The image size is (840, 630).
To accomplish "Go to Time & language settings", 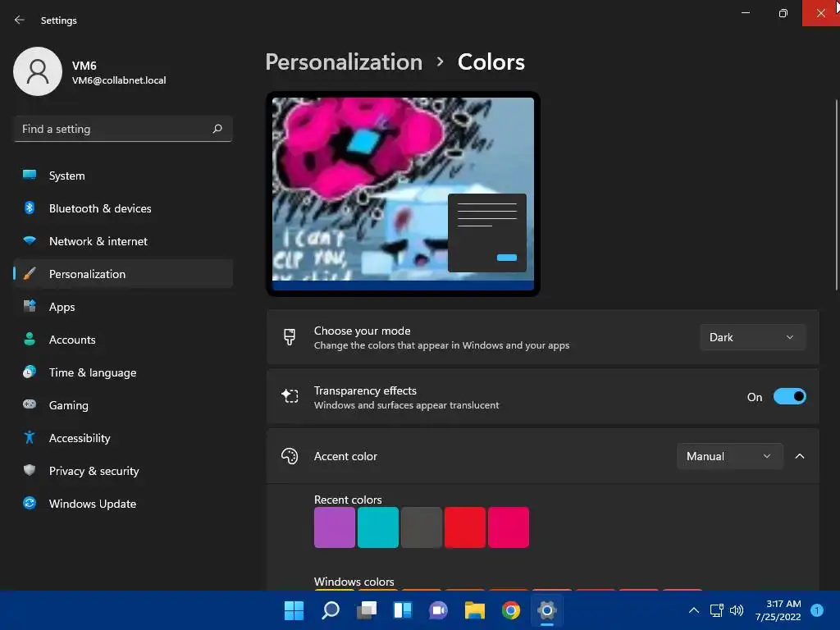I will pos(123,372).
